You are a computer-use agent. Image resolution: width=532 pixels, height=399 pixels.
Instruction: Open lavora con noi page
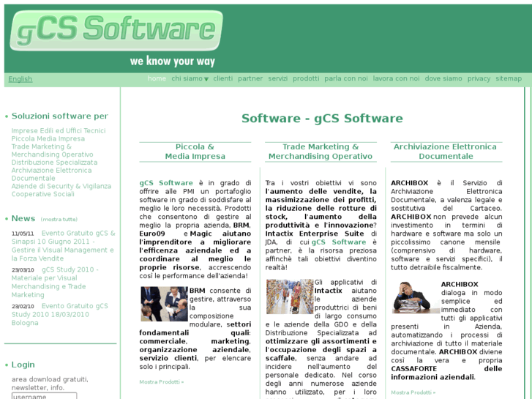coord(397,78)
